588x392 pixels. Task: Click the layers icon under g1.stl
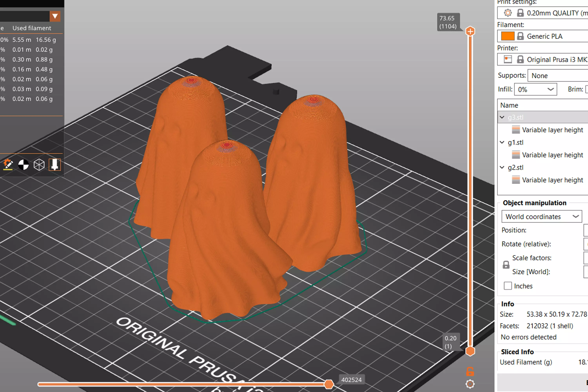click(516, 155)
